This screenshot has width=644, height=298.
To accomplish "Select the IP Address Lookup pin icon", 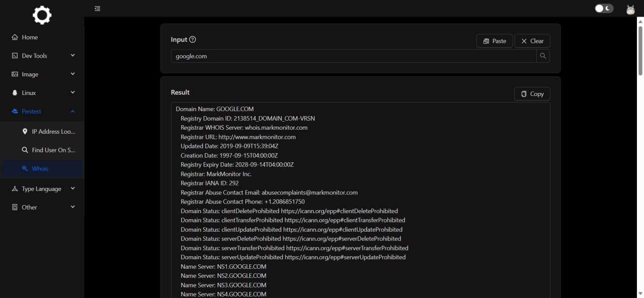I will 25,131.
